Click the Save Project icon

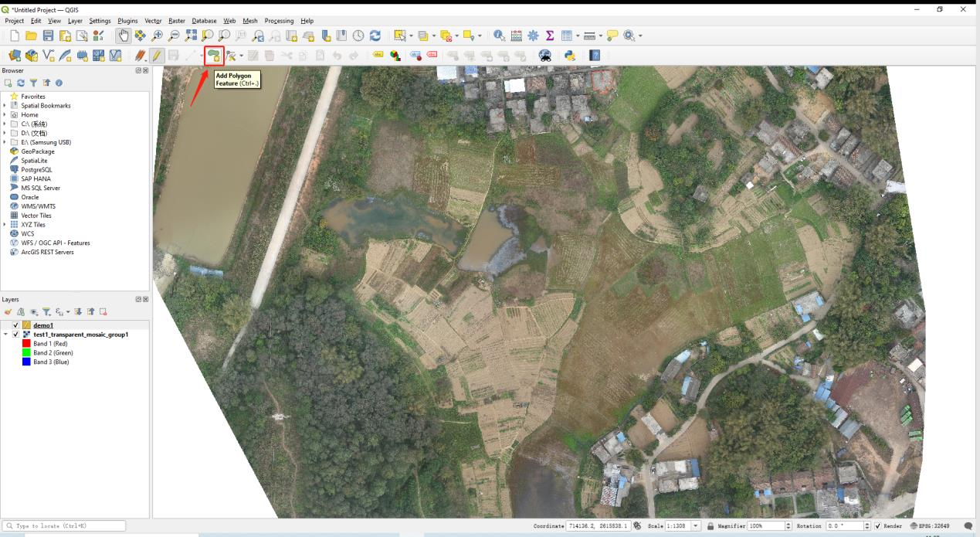(x=49, y=36)
